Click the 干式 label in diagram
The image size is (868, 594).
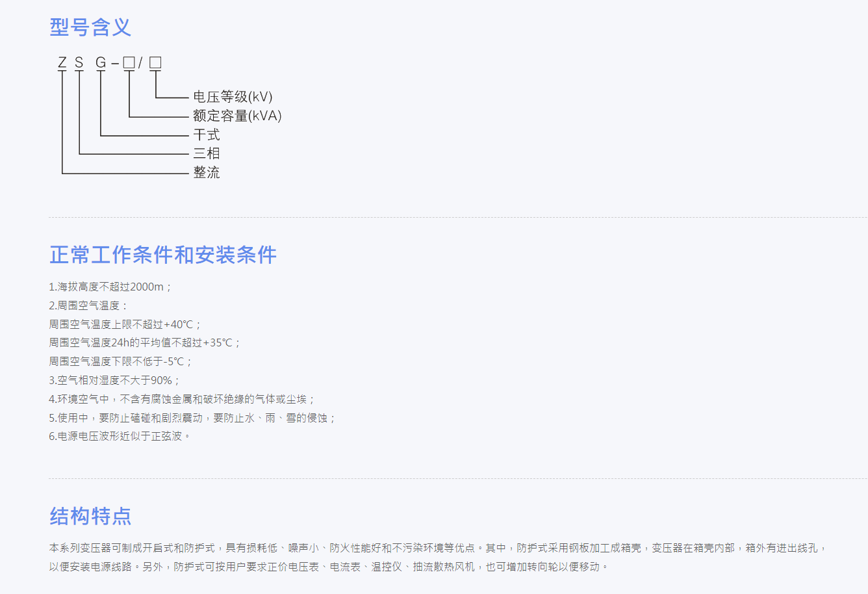[x=207, y=135]
